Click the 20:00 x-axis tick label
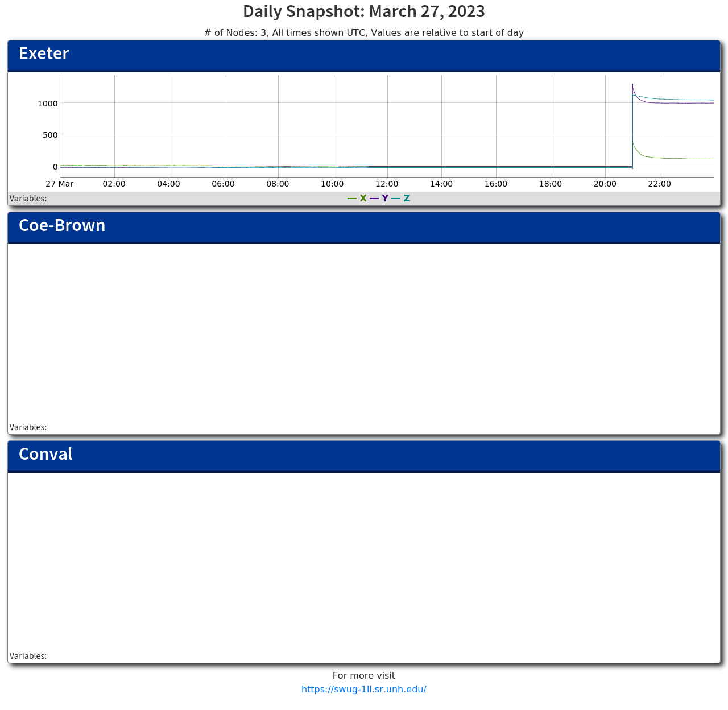The height and width of the screenshot is (710, 728). tap(605, 184)
